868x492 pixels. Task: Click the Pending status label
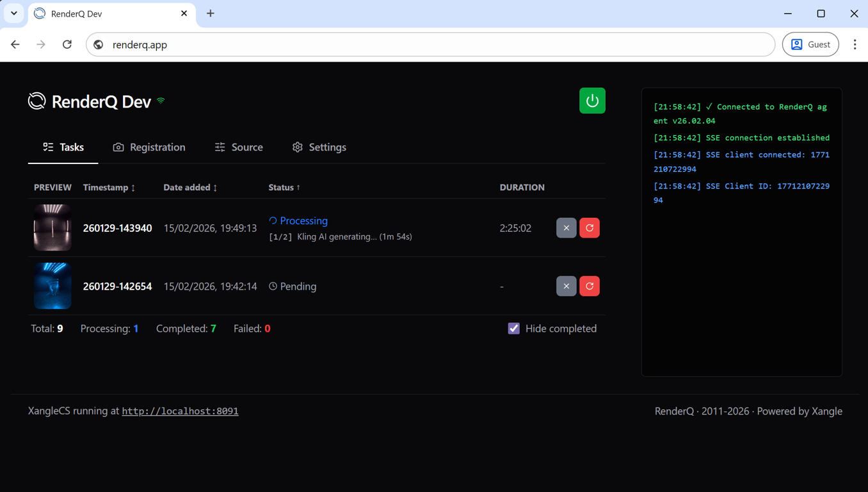293,286
